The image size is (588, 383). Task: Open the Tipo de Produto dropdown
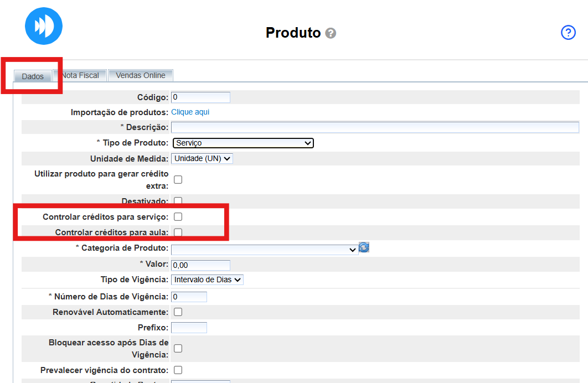(x=243, y=143)
